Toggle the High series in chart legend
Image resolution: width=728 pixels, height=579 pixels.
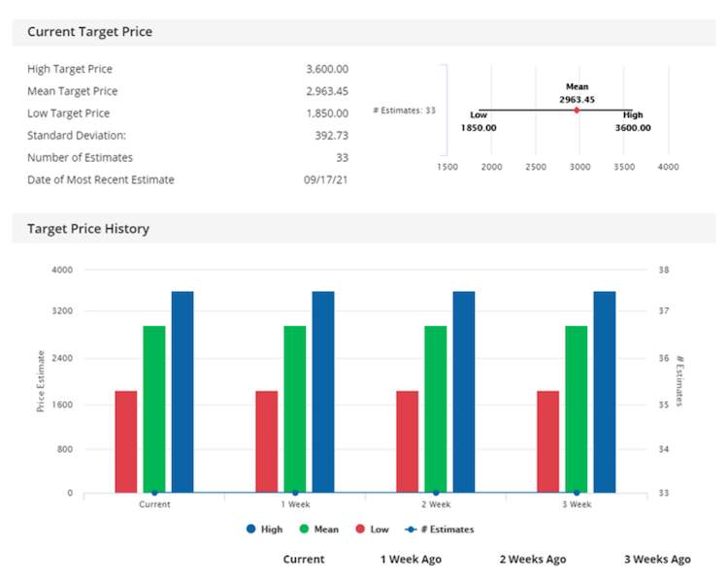[264, 530]
